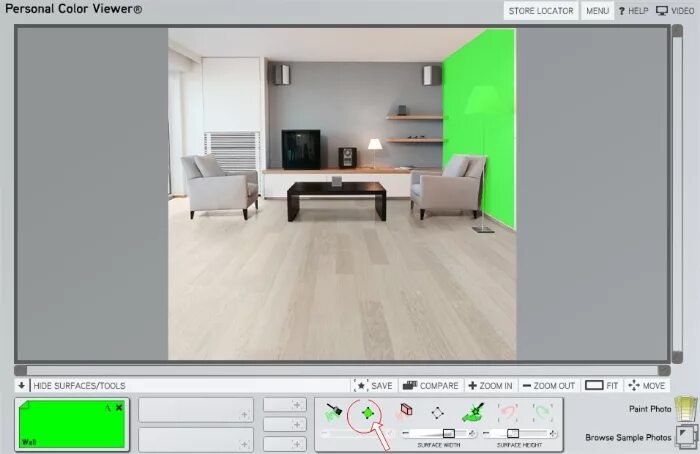Open Help
The height and width of the screenshot is (454, 700).
(633, 11)
